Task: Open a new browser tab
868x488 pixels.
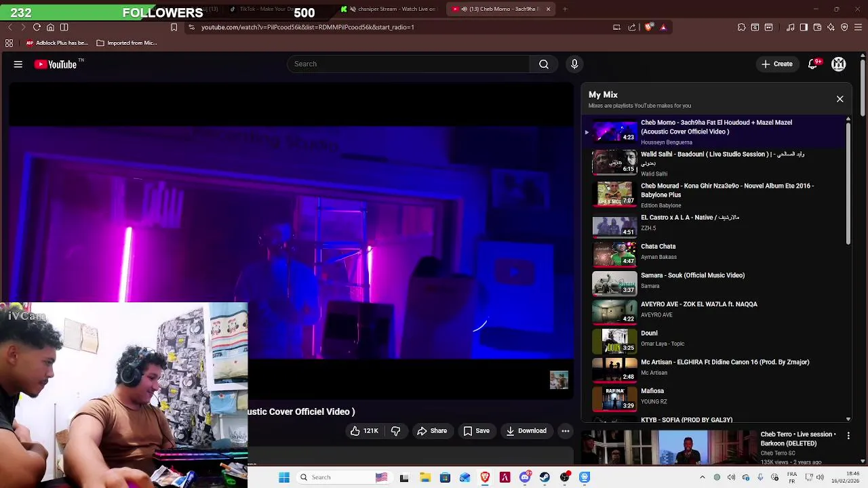Action: [565, 9]
